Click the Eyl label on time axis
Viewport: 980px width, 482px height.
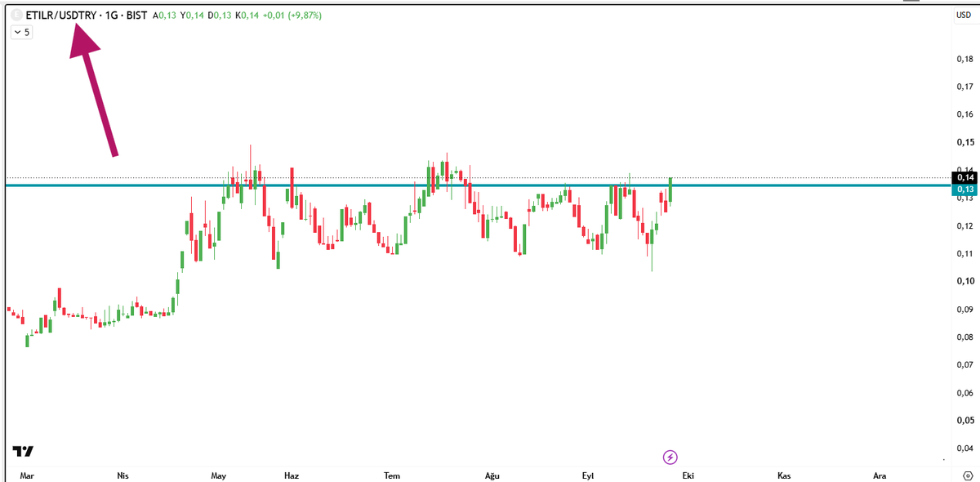coord(587,475)
